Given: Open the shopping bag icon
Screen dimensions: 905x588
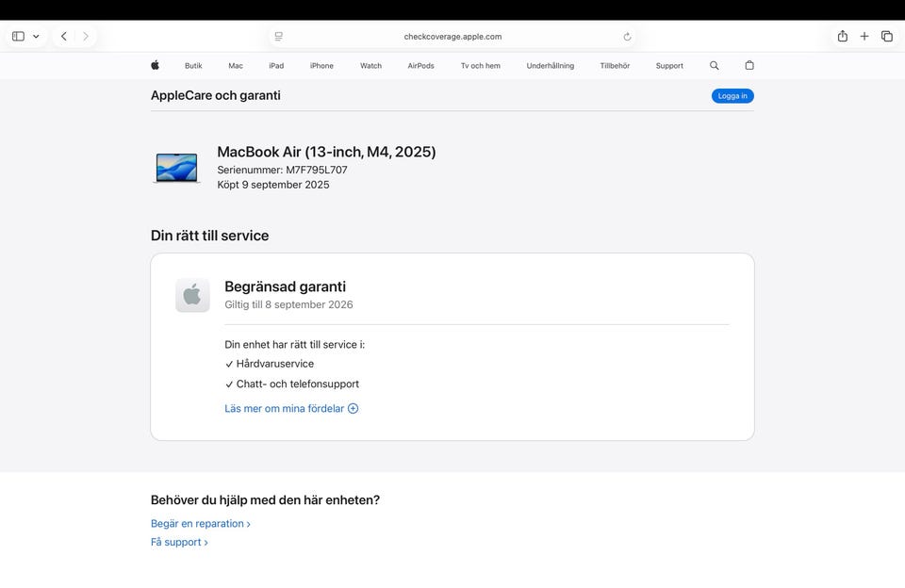Looking at the screenshot, I should [x=749, y=66].
